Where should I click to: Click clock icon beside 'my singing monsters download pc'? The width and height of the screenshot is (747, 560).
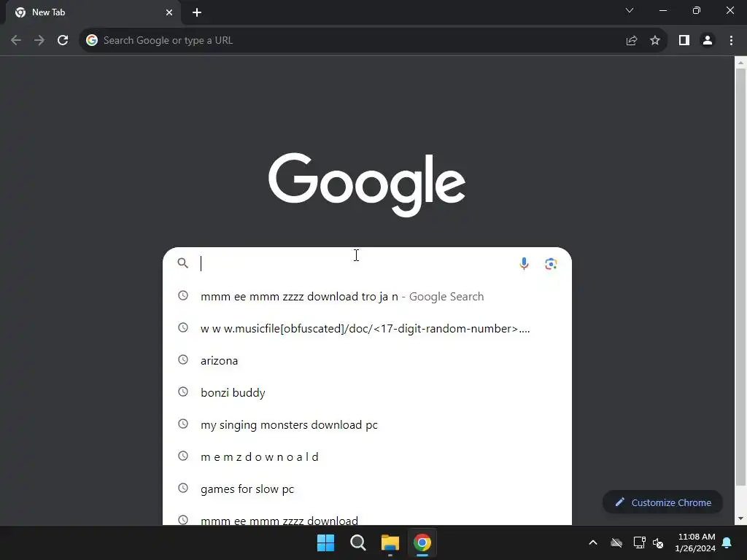183,424
